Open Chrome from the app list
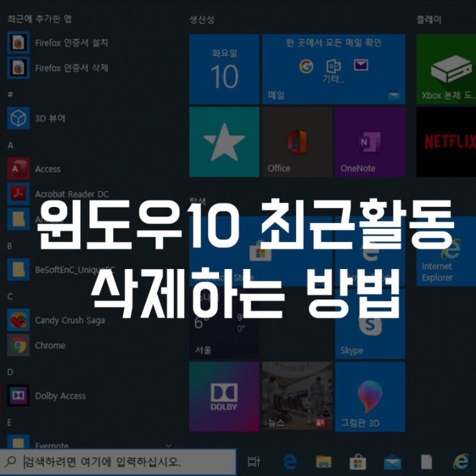The image size is (476, 476). [37, 345]
